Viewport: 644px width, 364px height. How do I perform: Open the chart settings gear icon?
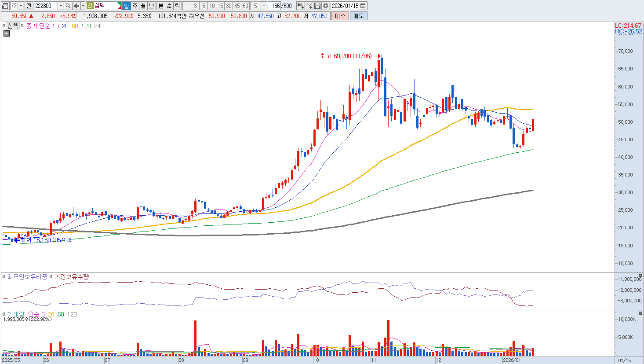325,6
